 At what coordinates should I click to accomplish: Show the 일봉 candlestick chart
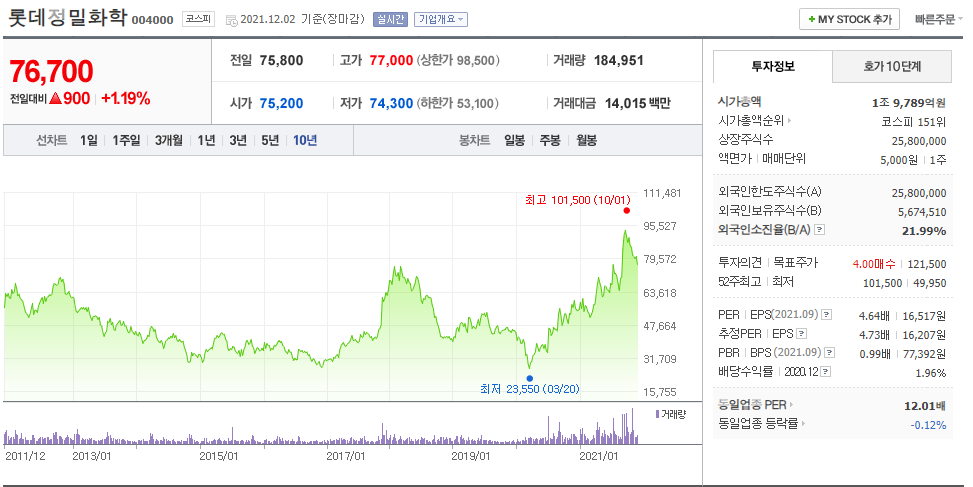514,140
